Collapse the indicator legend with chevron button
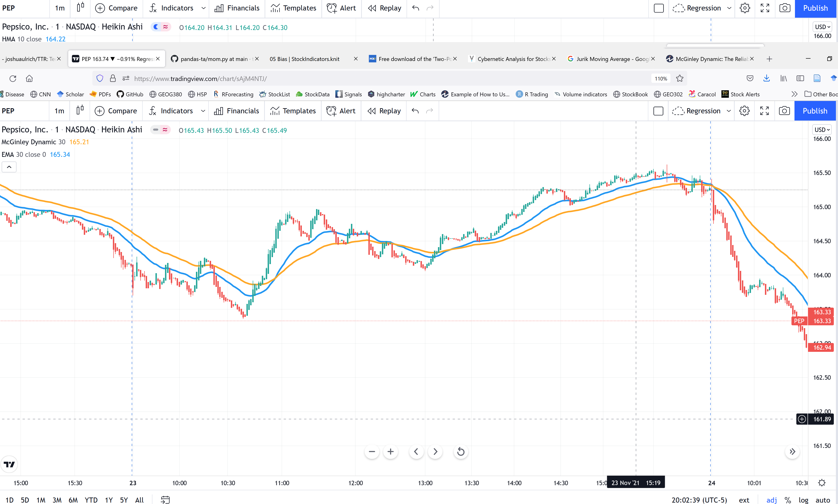The height and width of the screenshot is (504, 838). click(x=9, y=167)
